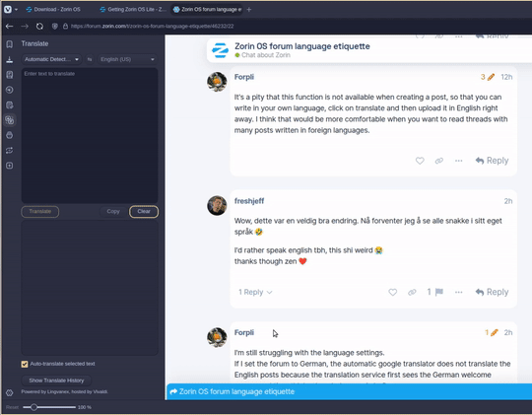
Task: Open the Window panel icon
Action: 10,135
